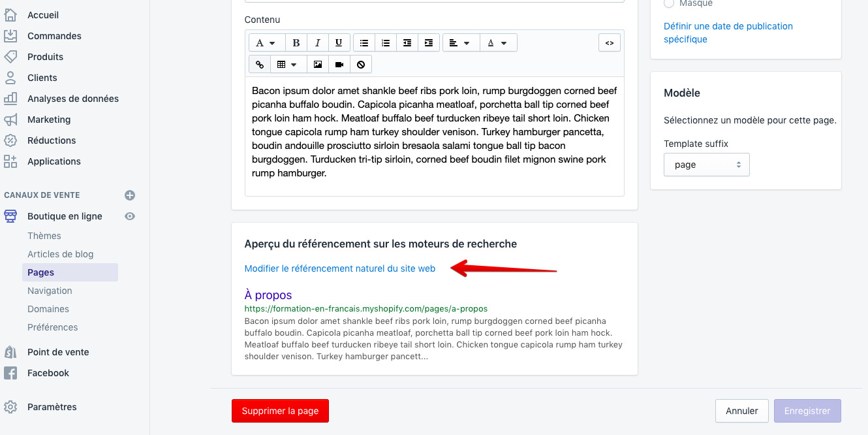Click the Marketing megaphone icon

[x=10, y=120]
